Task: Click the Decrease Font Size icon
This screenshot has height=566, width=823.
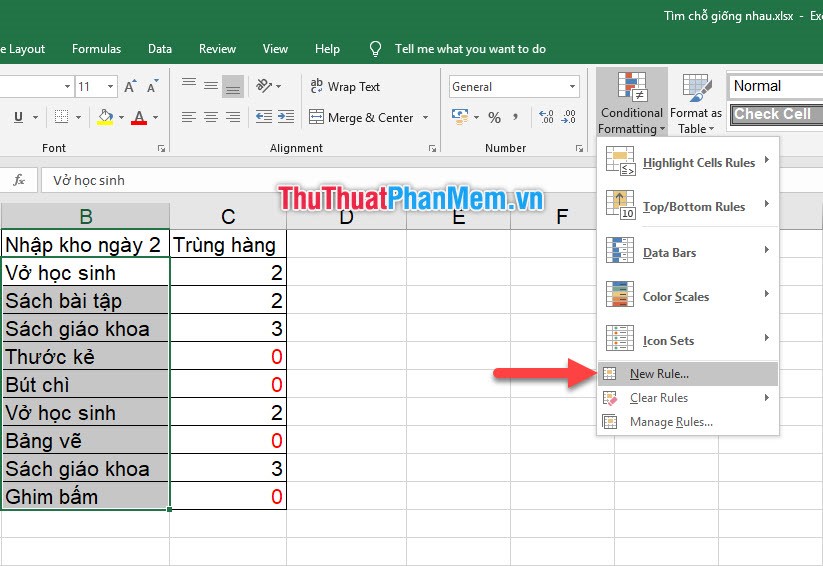Action: [x=152, y=86]
